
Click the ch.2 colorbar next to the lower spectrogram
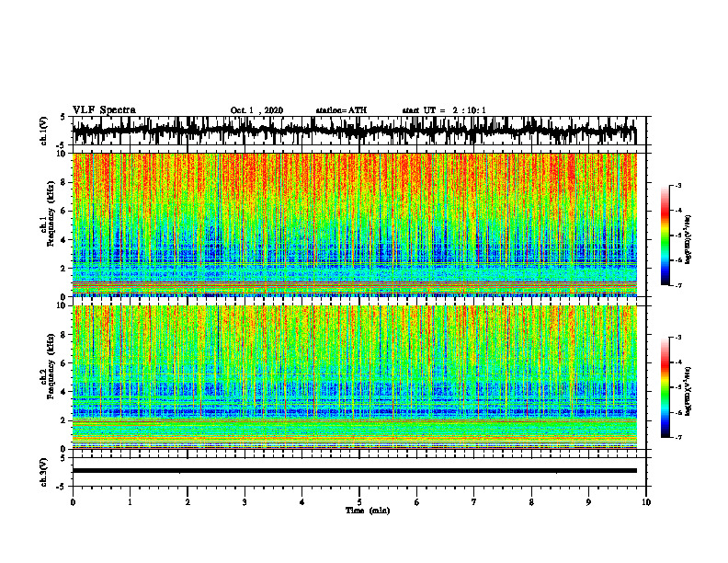665,387
